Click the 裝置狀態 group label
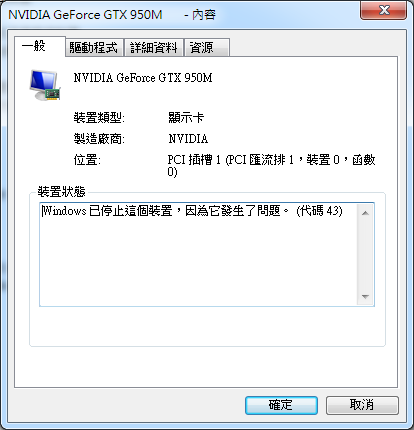The height and width of the screenshot is (430, 414). (x=61, y=192)
